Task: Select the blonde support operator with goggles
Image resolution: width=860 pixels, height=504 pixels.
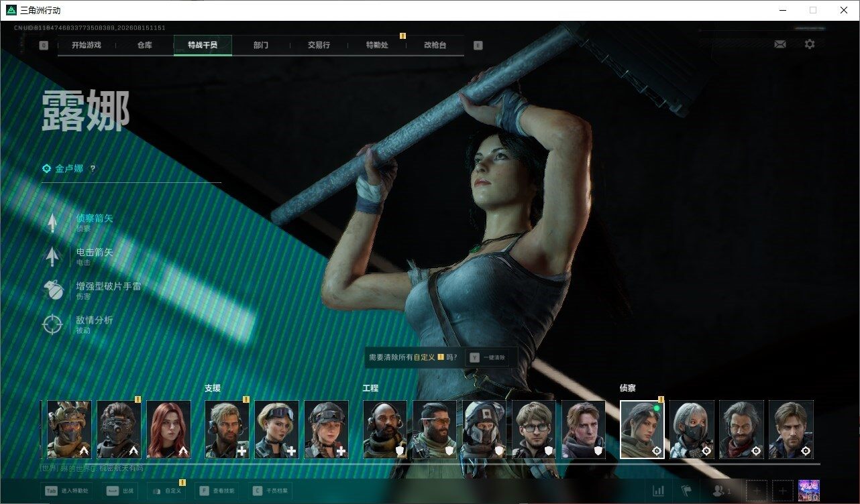Action: click(276, 430)
